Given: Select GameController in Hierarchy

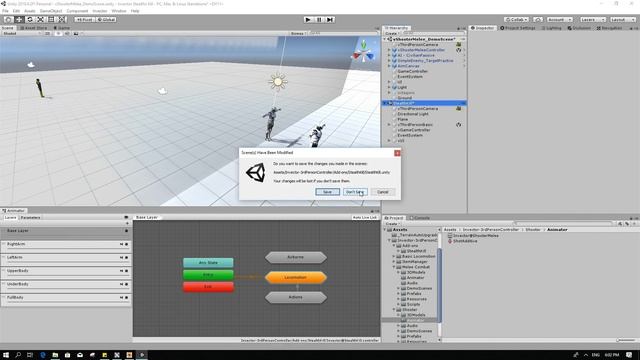Looking at the screenshot, I should click(x=413, y=71).
